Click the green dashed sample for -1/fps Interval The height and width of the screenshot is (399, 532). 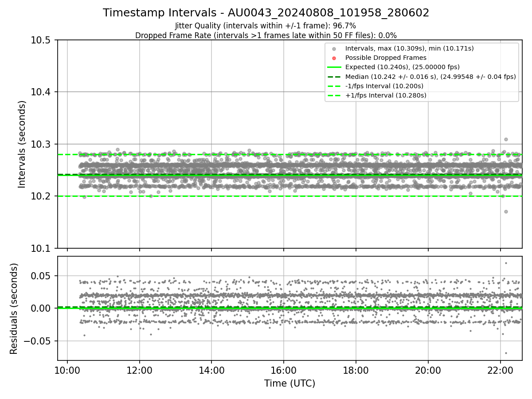coord(334,86)
